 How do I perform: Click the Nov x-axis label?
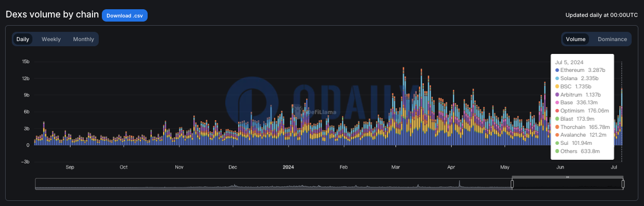click(179, 167)
